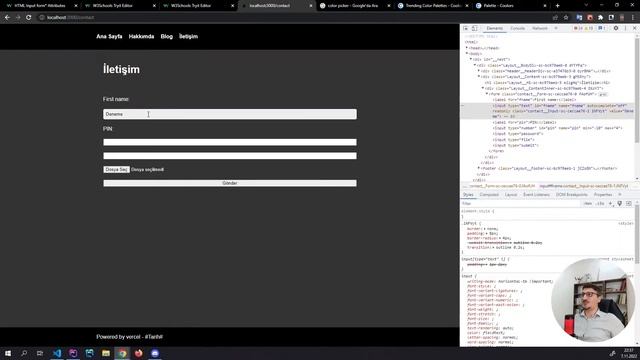Click the First name text input

click(x=230, y=114)
